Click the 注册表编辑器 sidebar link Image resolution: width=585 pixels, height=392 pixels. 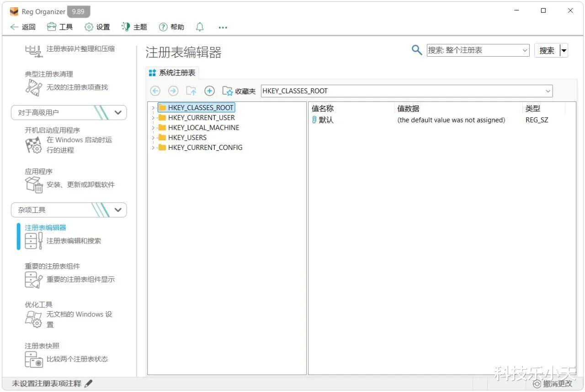[x=45, y=228]
